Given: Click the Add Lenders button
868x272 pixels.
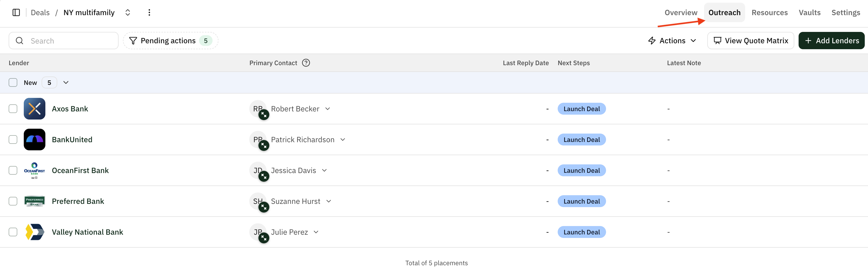Looking at the screenshot, I should [x=831, y=40].
